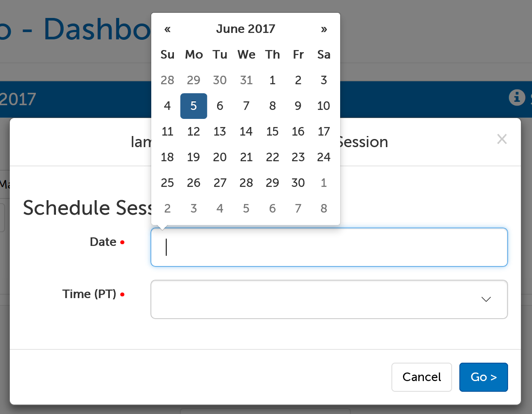Click the June 2017 month header
This screenshot has width=532, height=414.
(x=245, y=29)
